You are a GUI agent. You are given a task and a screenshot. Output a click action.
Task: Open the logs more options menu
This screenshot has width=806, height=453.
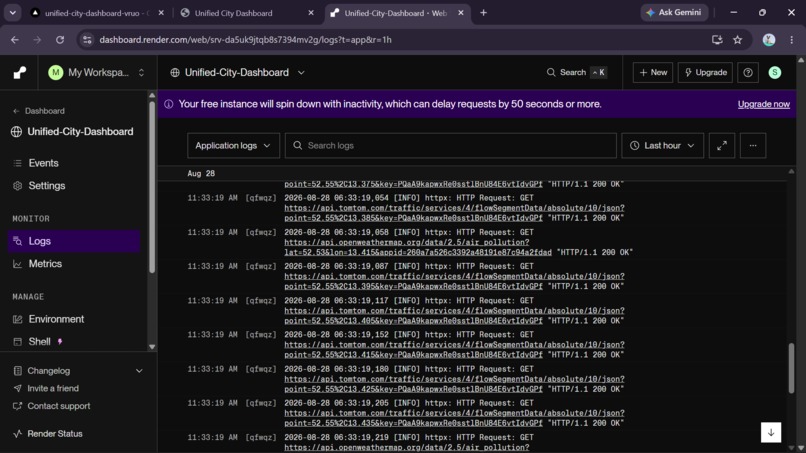[x=753, y=146]
